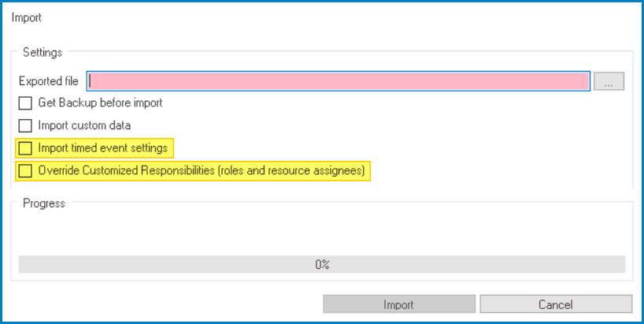Click the "Get Backup before import" label text
Screen dimensions: 644x324
coord(100,102)
